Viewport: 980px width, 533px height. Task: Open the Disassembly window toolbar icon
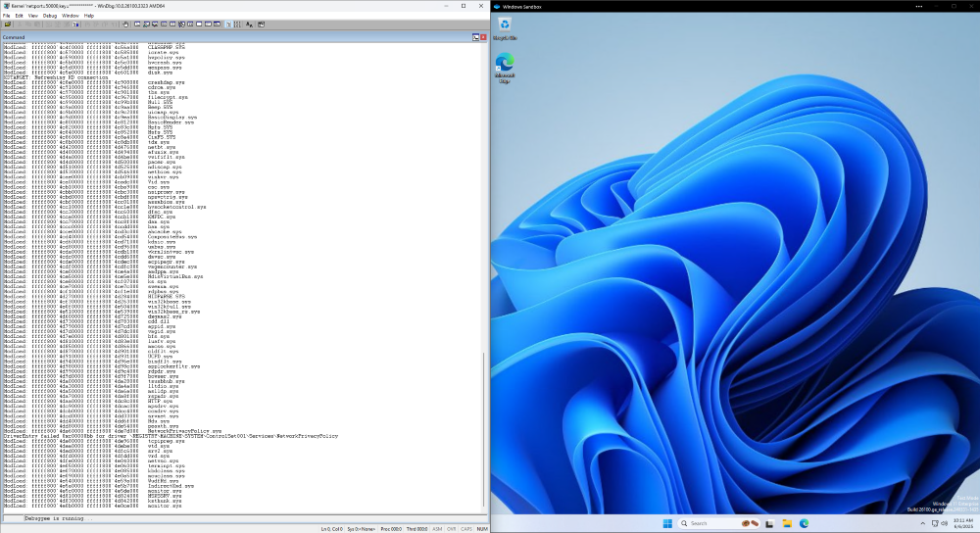190,24
